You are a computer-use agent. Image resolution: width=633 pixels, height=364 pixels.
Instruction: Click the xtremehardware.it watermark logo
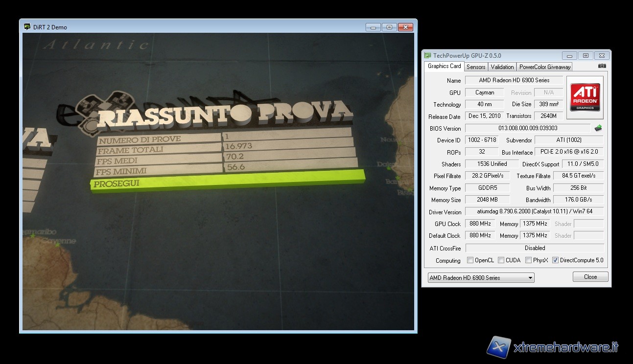[498, 347]
